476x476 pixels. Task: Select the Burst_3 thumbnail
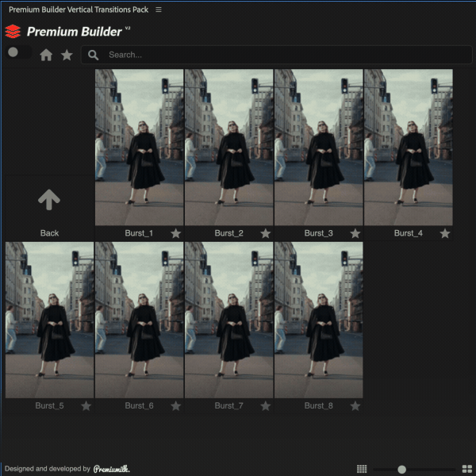[x=319, y=148]
